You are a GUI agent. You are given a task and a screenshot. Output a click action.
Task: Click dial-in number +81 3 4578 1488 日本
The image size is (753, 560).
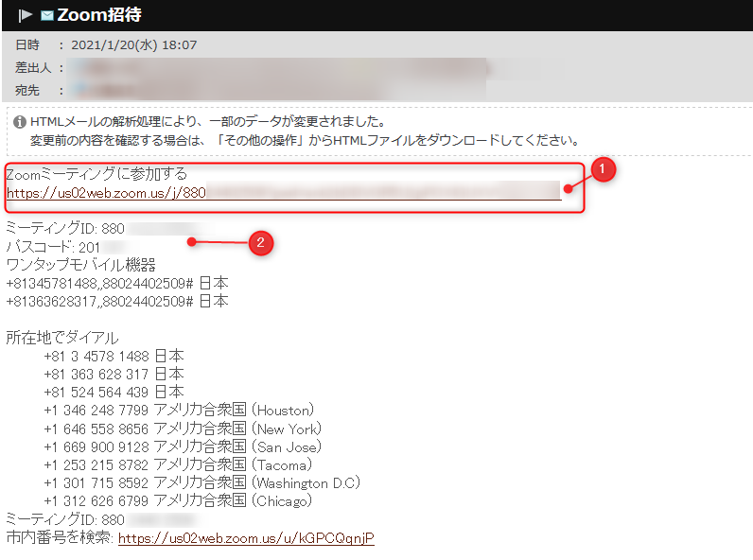pyautogui.click(x=114, y=356)
